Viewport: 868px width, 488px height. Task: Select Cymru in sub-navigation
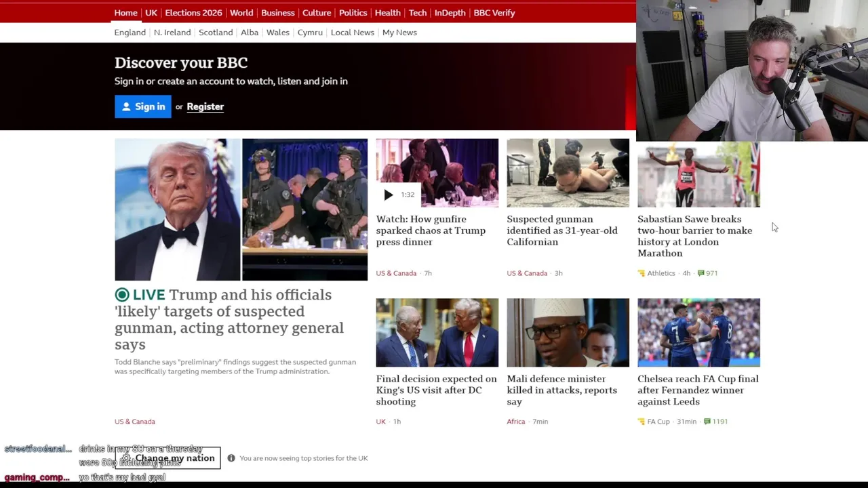tap(310, 33)
